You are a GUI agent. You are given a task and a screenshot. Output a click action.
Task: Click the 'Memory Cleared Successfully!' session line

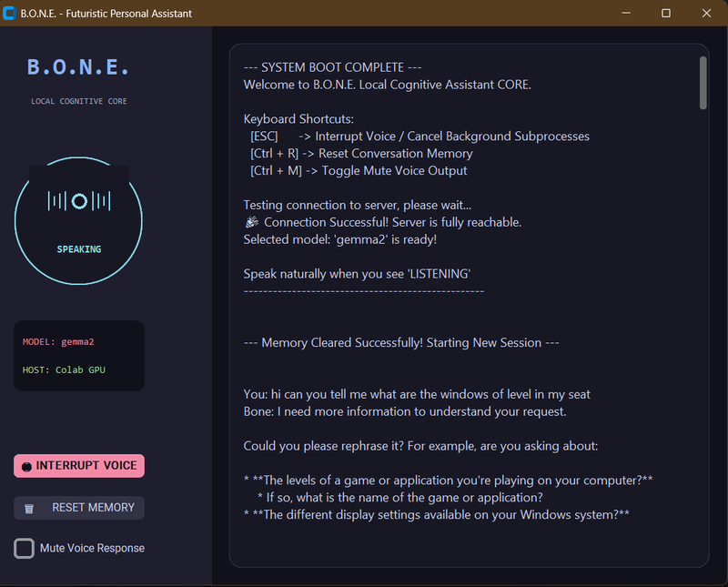(x=401, y=343)
